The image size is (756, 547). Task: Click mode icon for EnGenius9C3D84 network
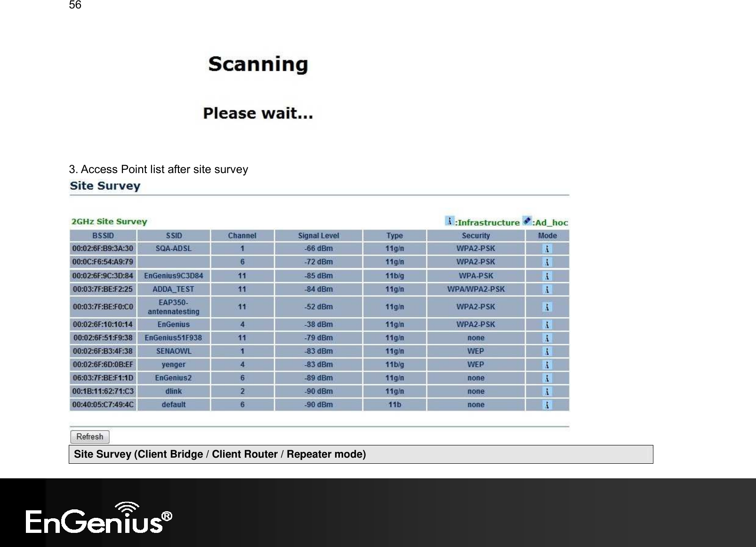(547, 276)
